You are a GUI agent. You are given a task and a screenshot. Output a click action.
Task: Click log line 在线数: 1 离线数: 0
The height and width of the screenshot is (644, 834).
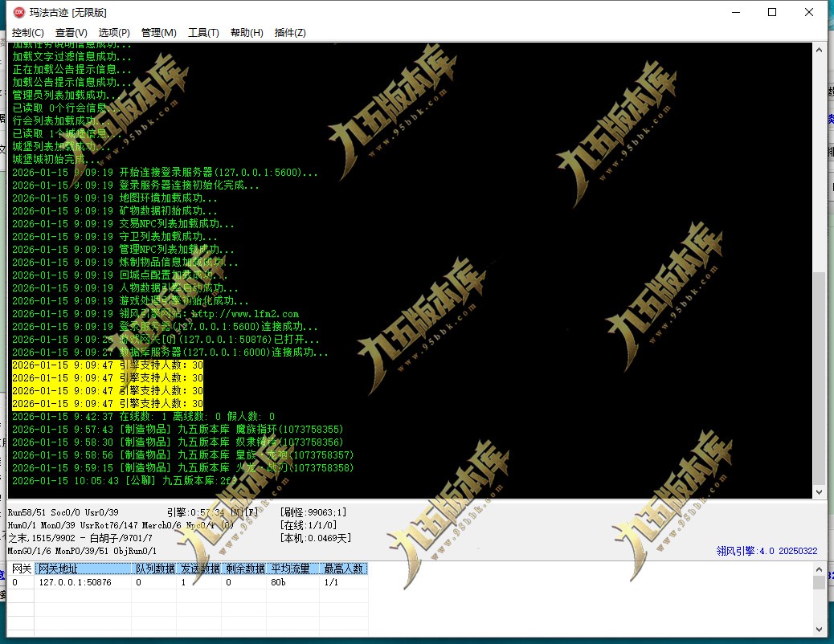pos(143,417)
